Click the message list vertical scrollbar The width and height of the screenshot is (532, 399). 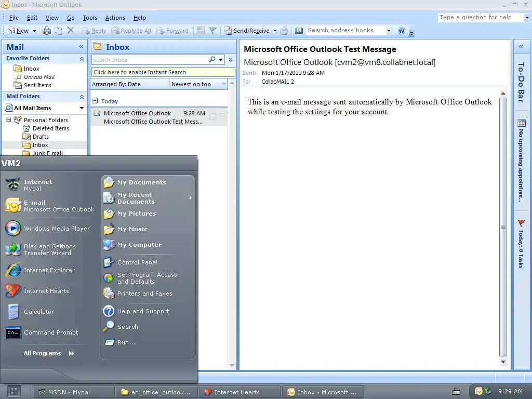232,224
